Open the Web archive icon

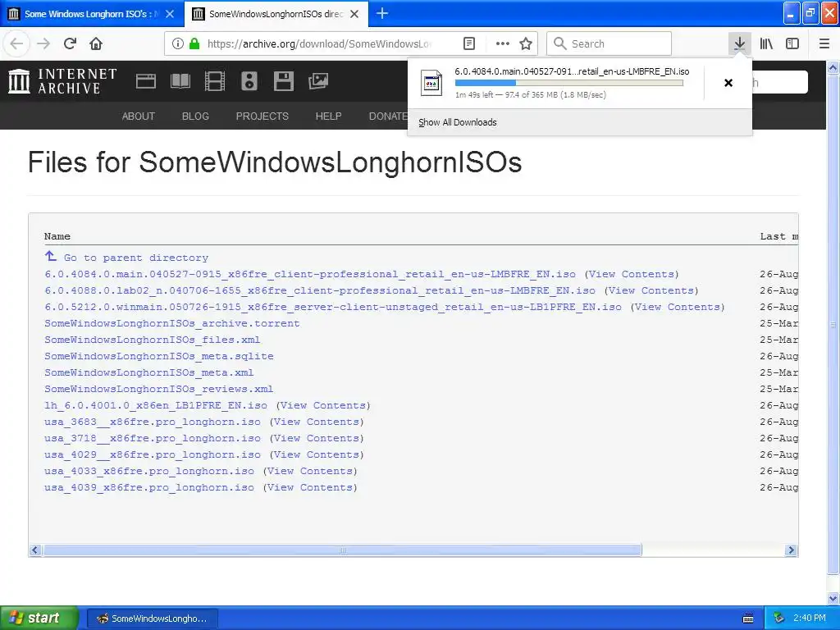click(x=146, y=81)
